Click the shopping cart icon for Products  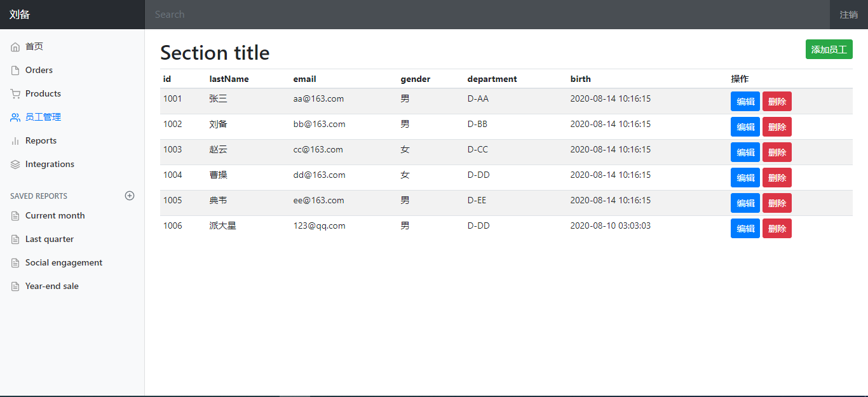[x=15, y=94]
